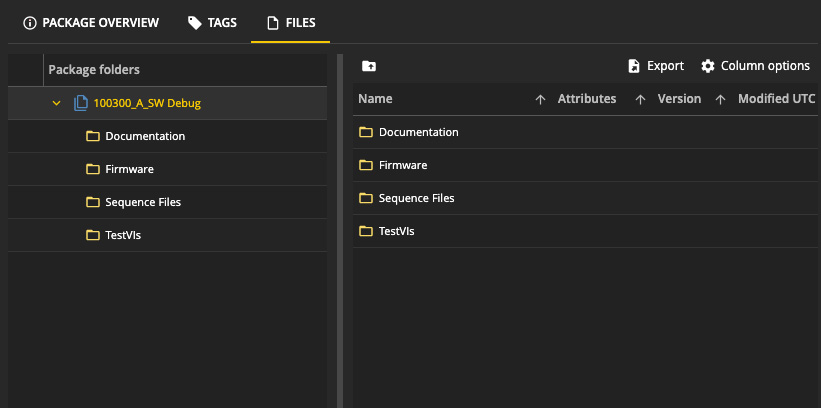Open the Tags tab
The height and width of the screenshot is (408, 821).
tap(212, 23)
